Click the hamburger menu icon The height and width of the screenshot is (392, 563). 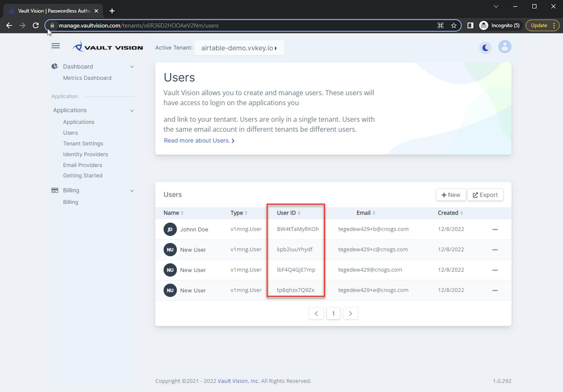click(x=55, y=46)
